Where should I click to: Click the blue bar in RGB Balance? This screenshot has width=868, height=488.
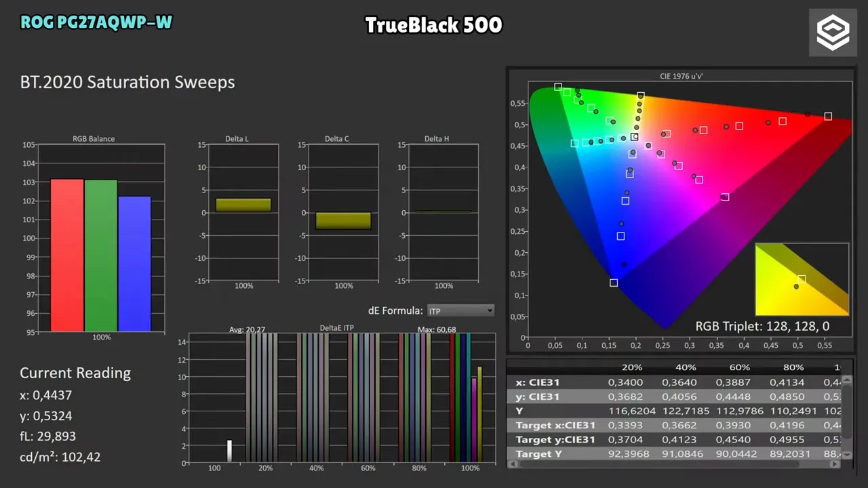(134, 264)
